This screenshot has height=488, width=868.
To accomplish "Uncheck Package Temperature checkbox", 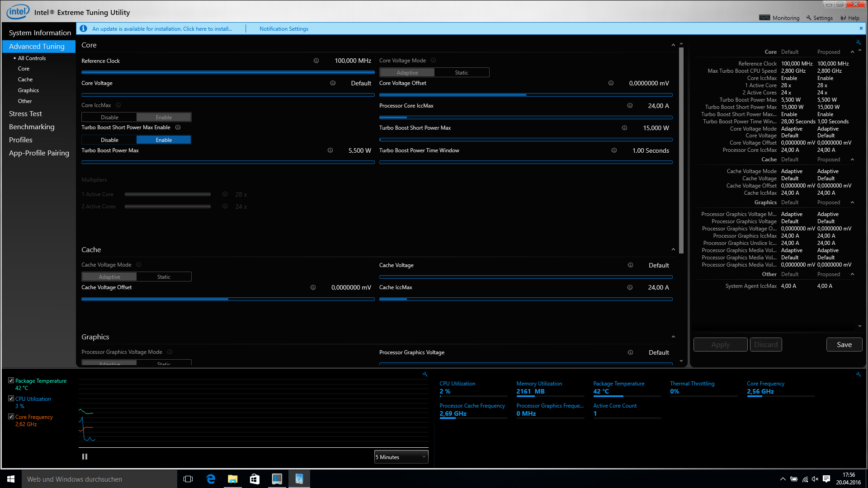I will click(x=11, y=380).
